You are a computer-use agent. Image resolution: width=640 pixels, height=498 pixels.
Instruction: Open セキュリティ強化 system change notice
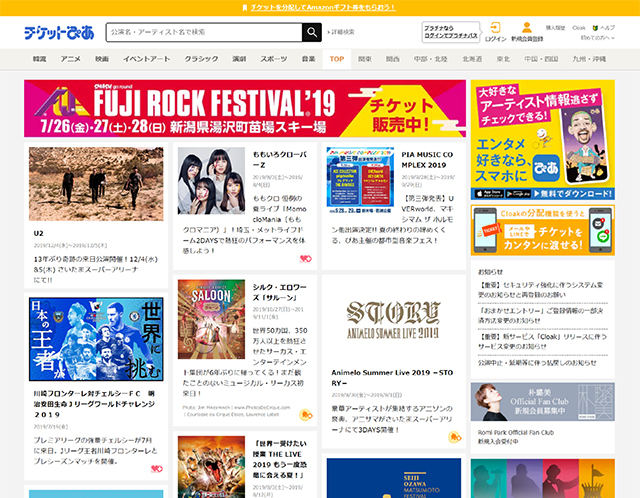pyautogui.click(x=540, y=290)
